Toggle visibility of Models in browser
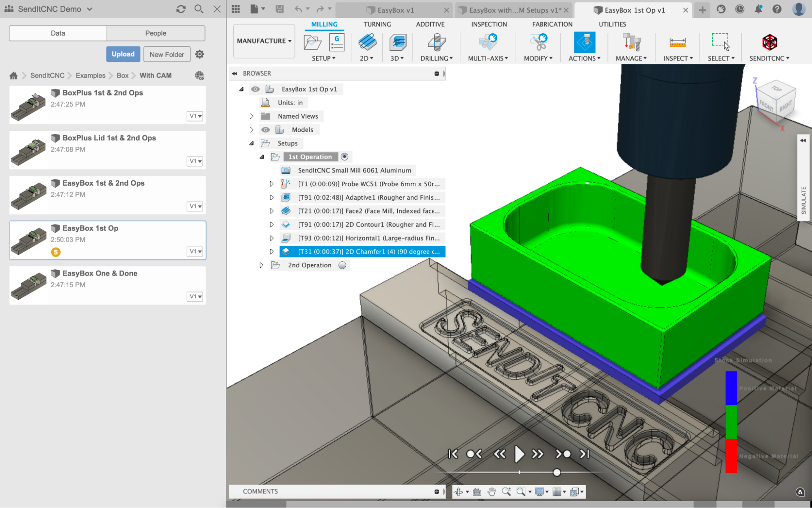This screenshot has width=812, height=508. (x=265, y=129)
